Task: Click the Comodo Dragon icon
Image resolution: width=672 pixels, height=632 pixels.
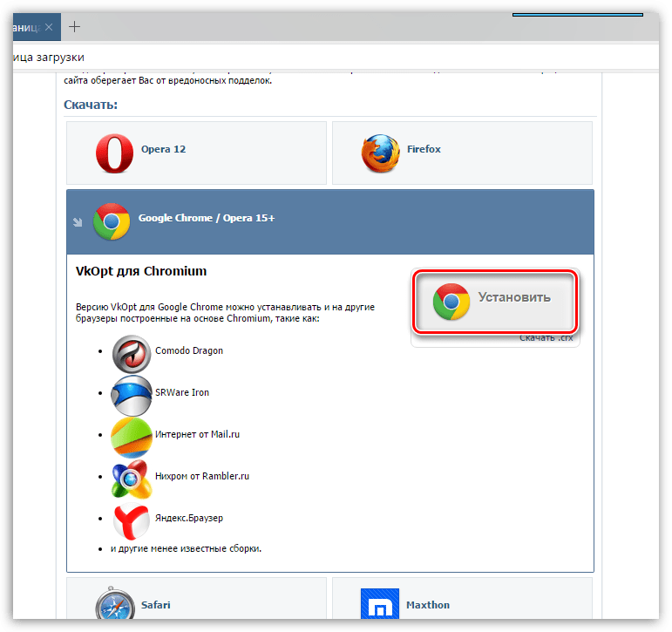Action: coord(131,354)
